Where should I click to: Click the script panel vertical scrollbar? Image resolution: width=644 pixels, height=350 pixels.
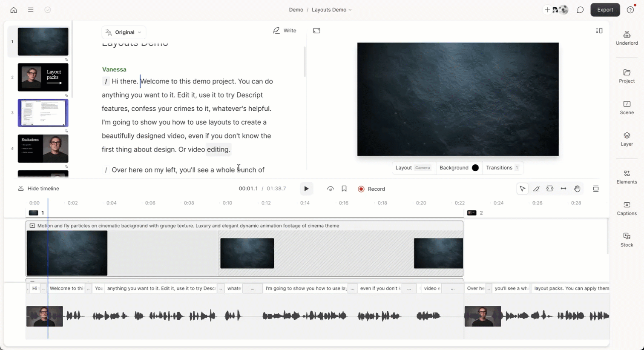point(305,62)
